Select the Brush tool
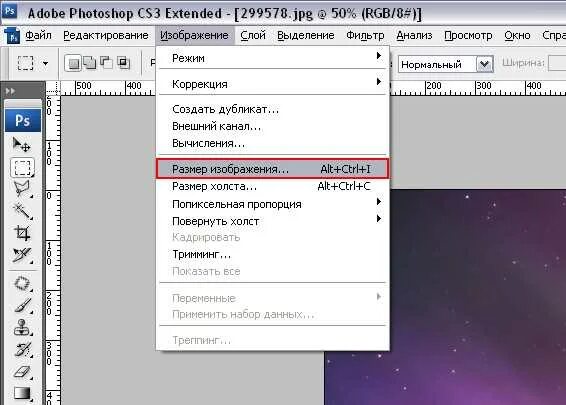Image resolution: width=566 pixels, height=405 pixels. (22, 306)
